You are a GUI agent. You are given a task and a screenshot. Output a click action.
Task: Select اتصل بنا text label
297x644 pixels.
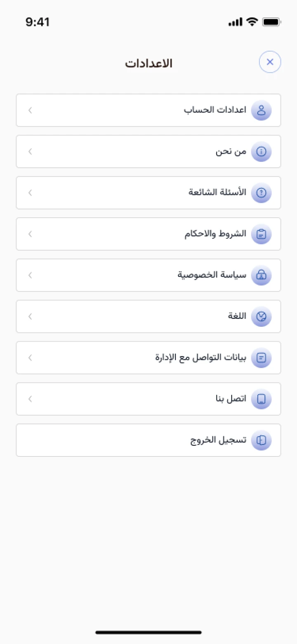pos(230,399)
